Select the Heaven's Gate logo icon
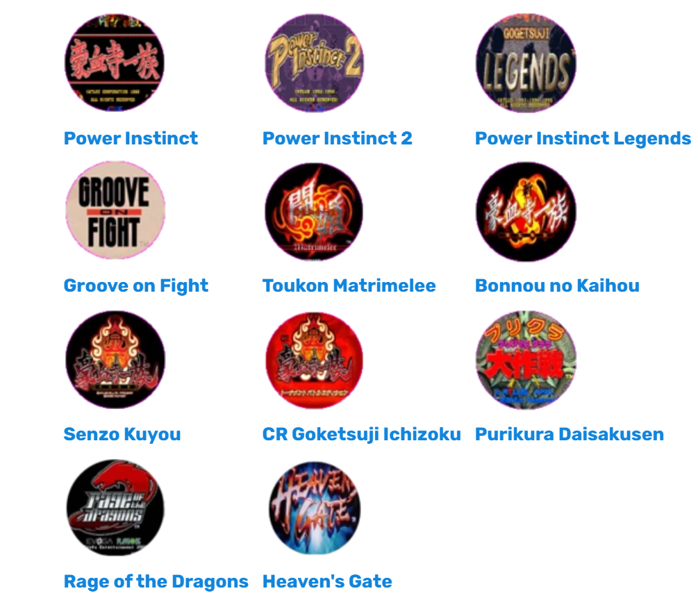Viewport: 698px width, 616px height. 315,508
